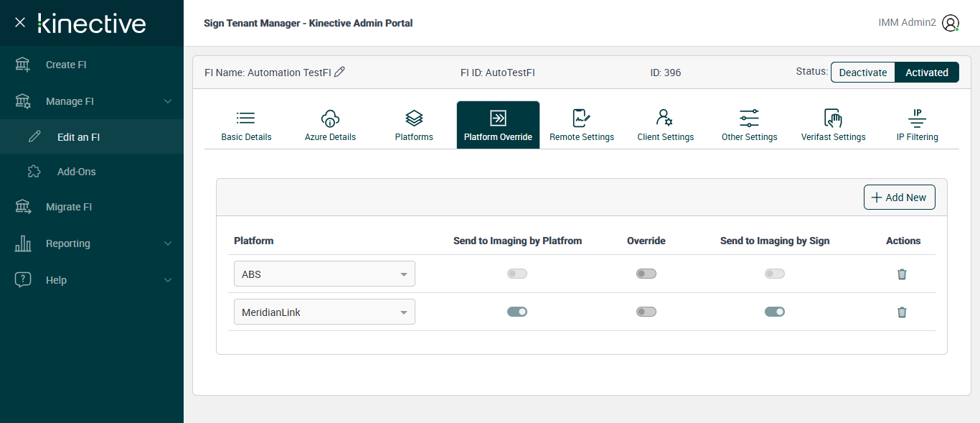Turn off MeridianLink Send to Imaging by Platform
This screenshot has height=423, width=980.
pos(517,312)
